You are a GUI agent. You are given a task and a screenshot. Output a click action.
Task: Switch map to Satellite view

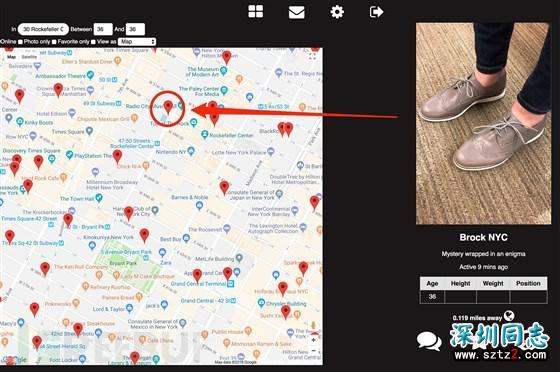[x=29, y=57]
